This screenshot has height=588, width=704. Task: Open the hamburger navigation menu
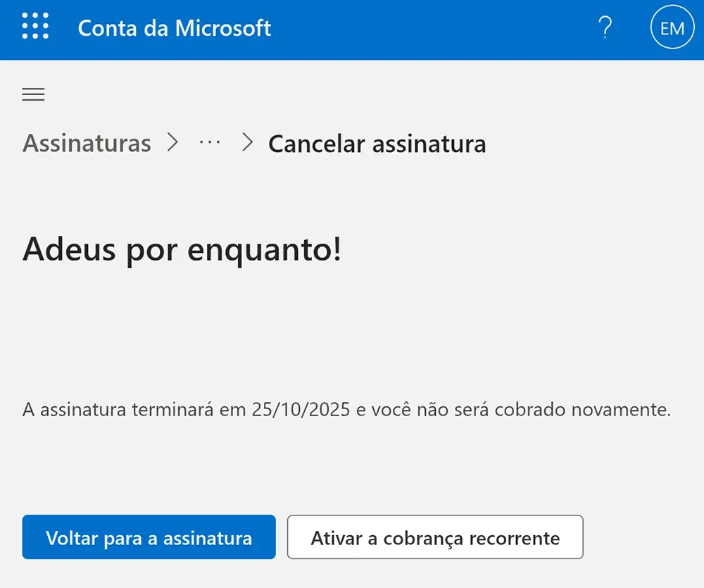pos(33,94)
